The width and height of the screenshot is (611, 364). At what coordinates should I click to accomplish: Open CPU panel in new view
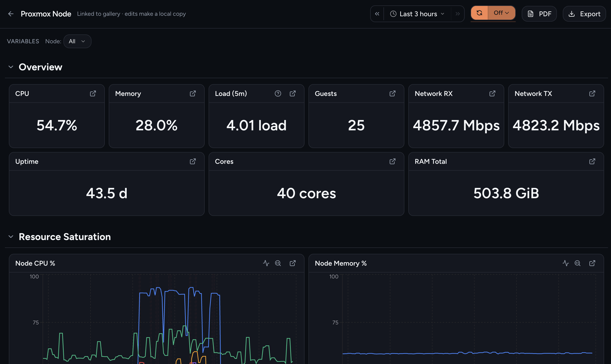[93, 93]
